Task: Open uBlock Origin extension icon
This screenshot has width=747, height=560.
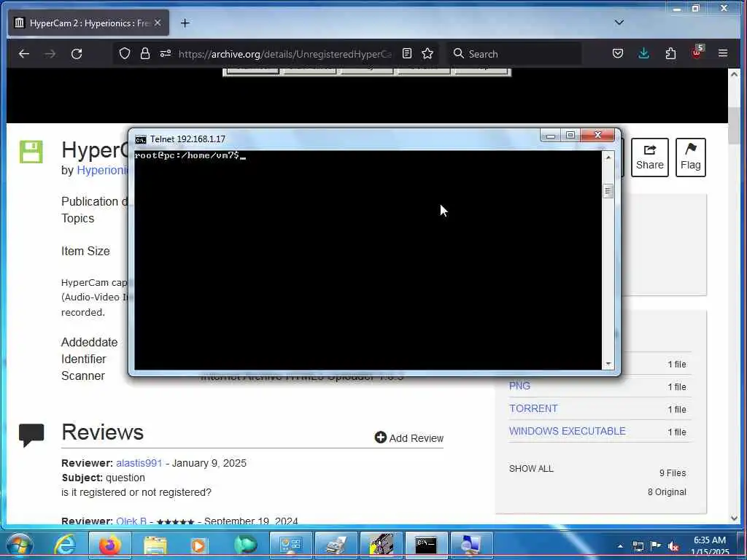Action: [697, 52]
